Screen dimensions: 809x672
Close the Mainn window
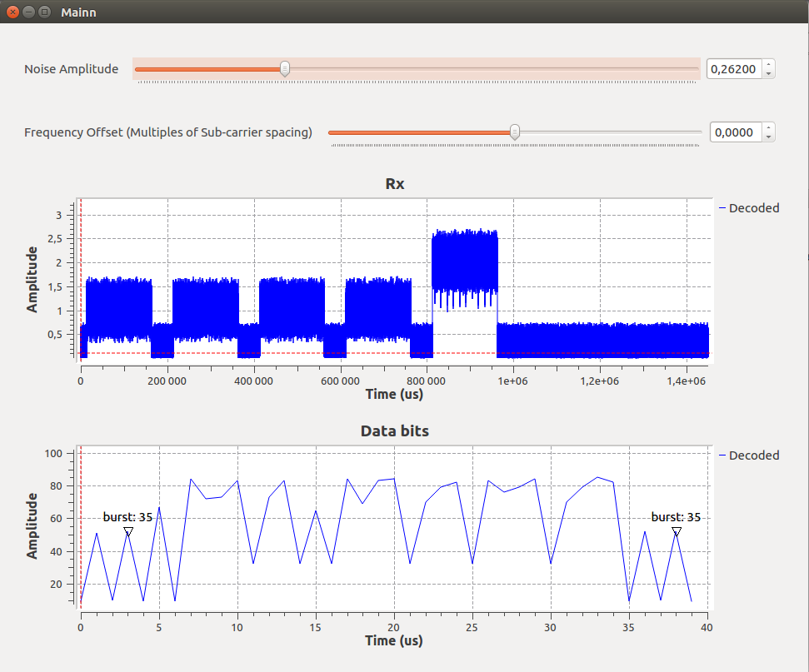pos(12,12)
